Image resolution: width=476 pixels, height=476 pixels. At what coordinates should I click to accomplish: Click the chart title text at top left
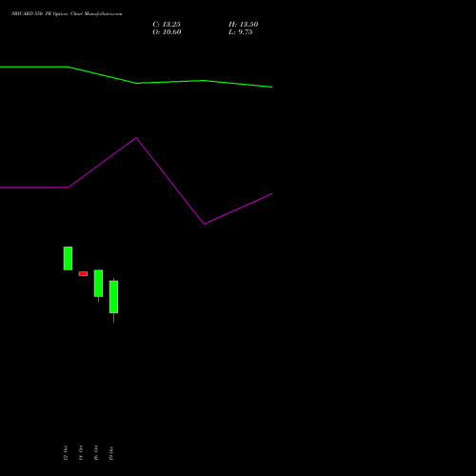pos(67,13)
